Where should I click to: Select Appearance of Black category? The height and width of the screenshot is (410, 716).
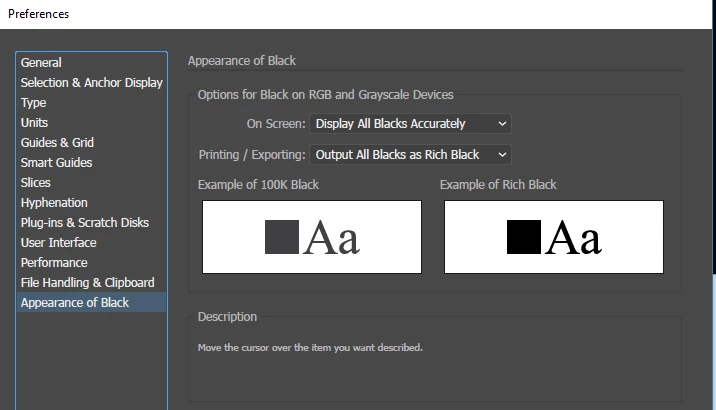pos(75,303)
